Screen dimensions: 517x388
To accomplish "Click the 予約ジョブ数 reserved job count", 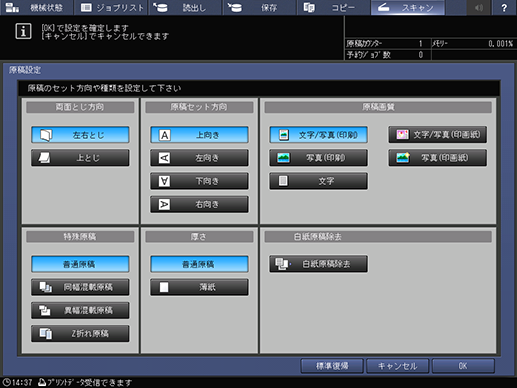I will click(421, 55).
